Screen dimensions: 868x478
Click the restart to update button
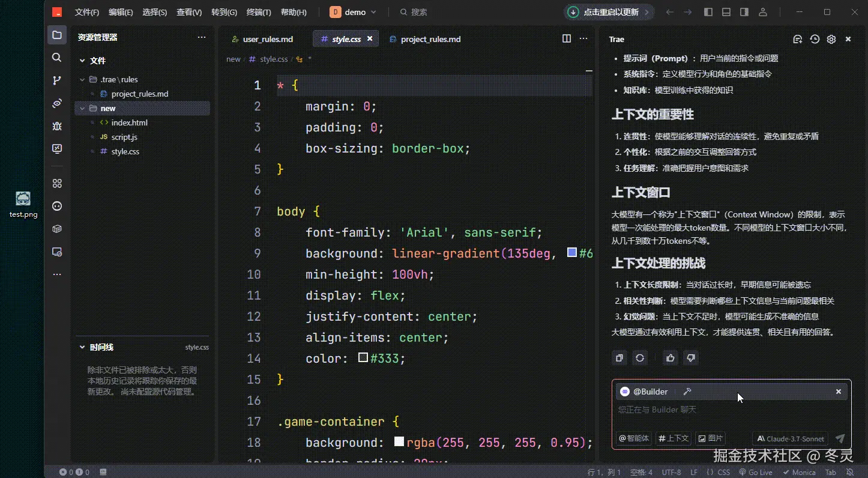pos(609,12)
